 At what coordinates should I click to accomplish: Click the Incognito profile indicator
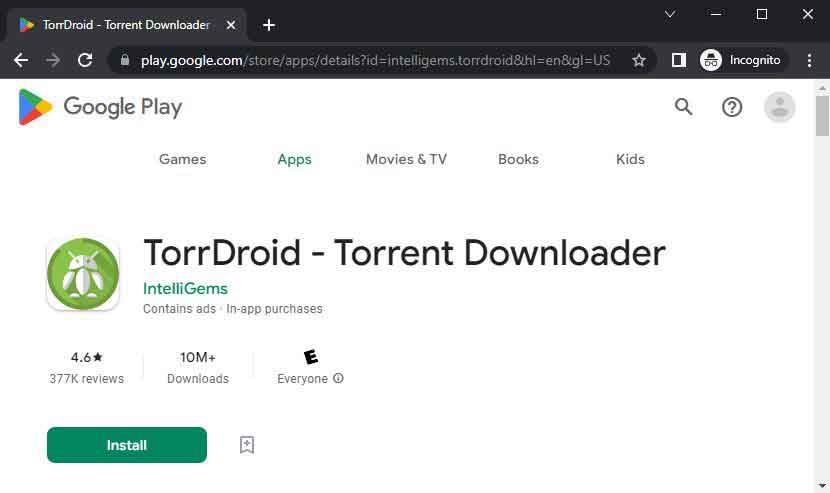742,60
